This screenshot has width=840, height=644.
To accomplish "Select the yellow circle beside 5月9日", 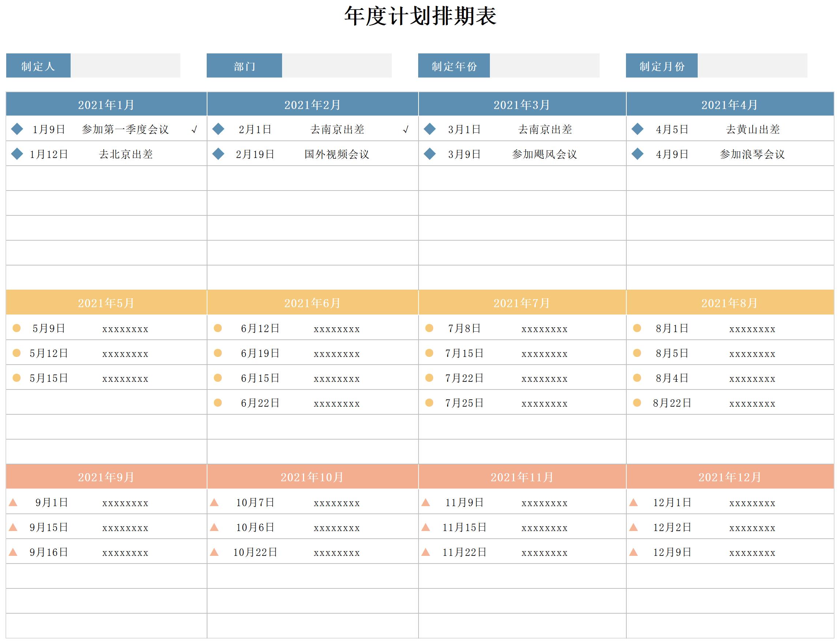I will pyautogui.click(x=16, y=328).
